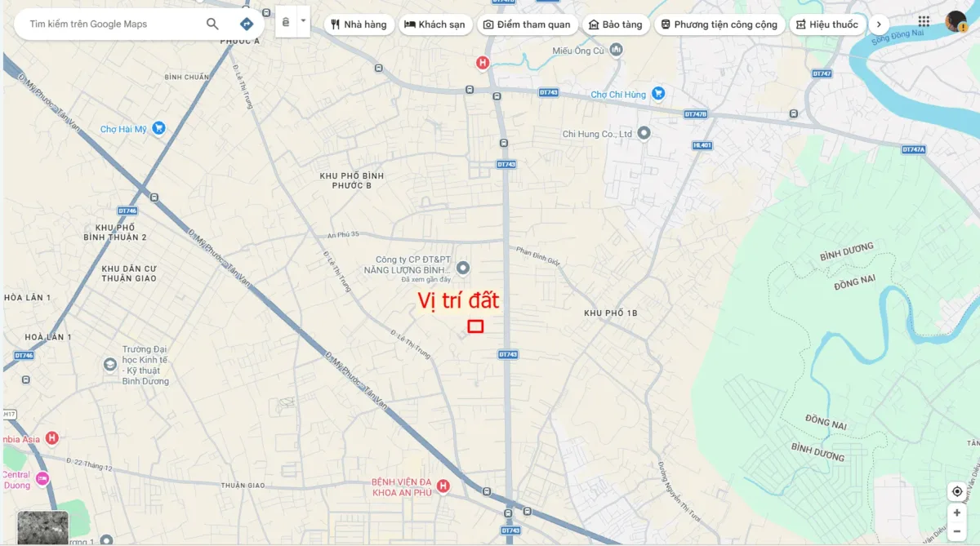Filter map by Khách sạn

pyautogui.click(x=434, y=24)
